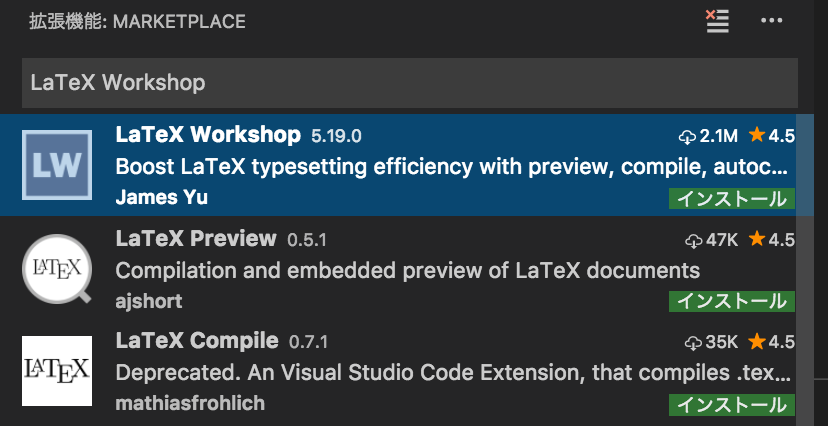This screenshot has height=426, width=828.
Task: Click the LaTeX Compile download cloud icon
Action: click(x=693, y=343)
